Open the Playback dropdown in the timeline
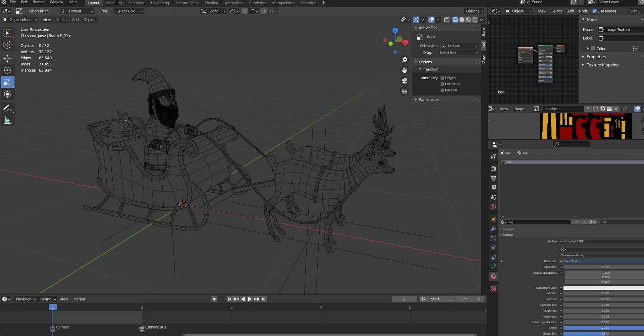This screenshot has width=644, height=336. pyautogui.click(x=25, y=299)
